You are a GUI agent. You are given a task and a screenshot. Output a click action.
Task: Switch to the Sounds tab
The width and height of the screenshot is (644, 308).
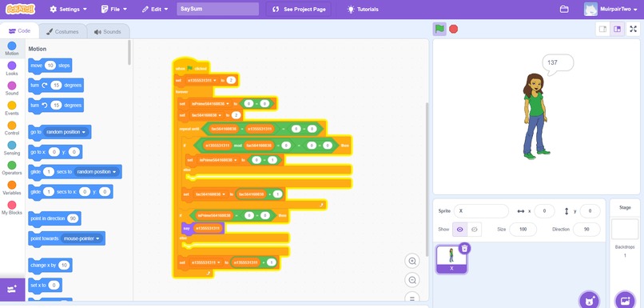click(x=108, y=32)
